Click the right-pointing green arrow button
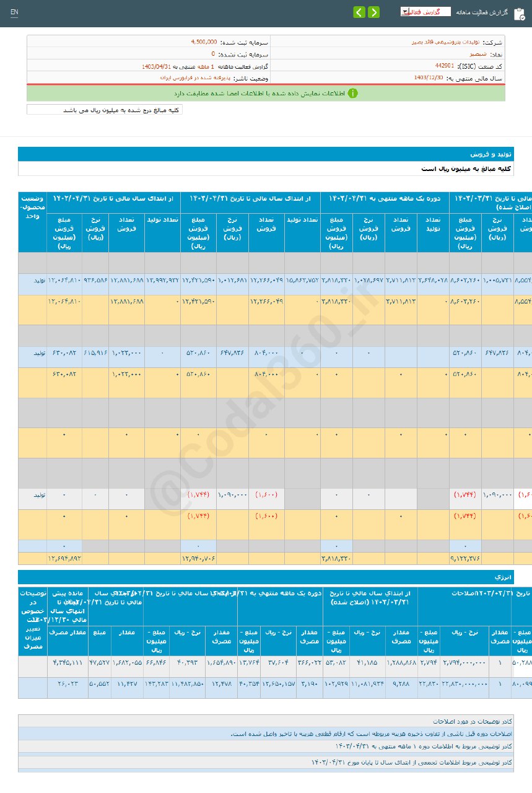 [373, 12]
